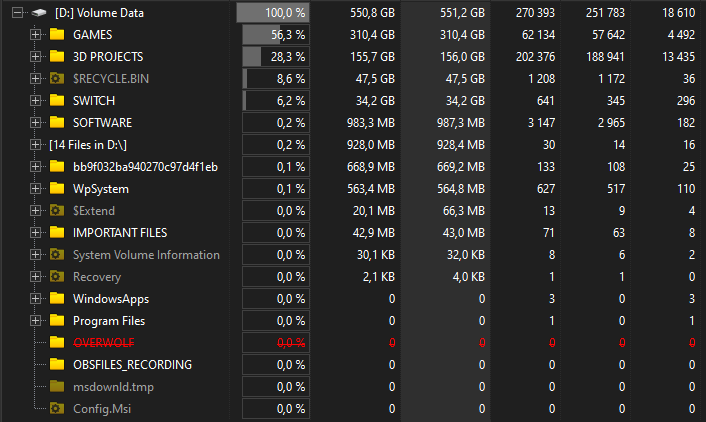The height and width of the screenshot is (422, 706).
Task: Click the 155,7 GB size of 3D PROJECTS
Action: tap(372, 57)
